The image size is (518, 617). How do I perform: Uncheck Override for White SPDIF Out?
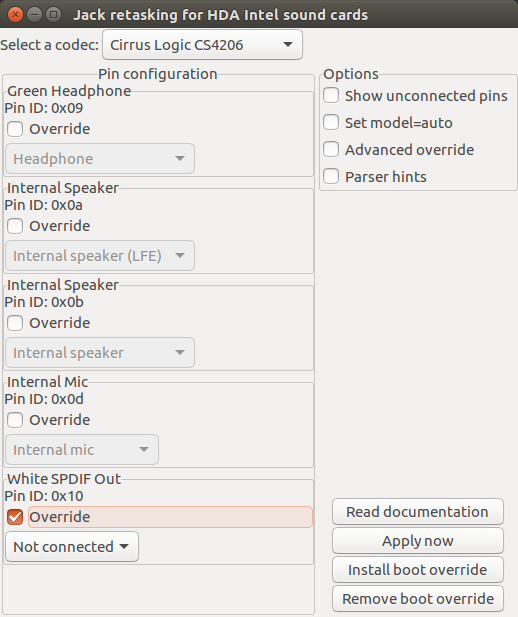click(x=15, y=517)
